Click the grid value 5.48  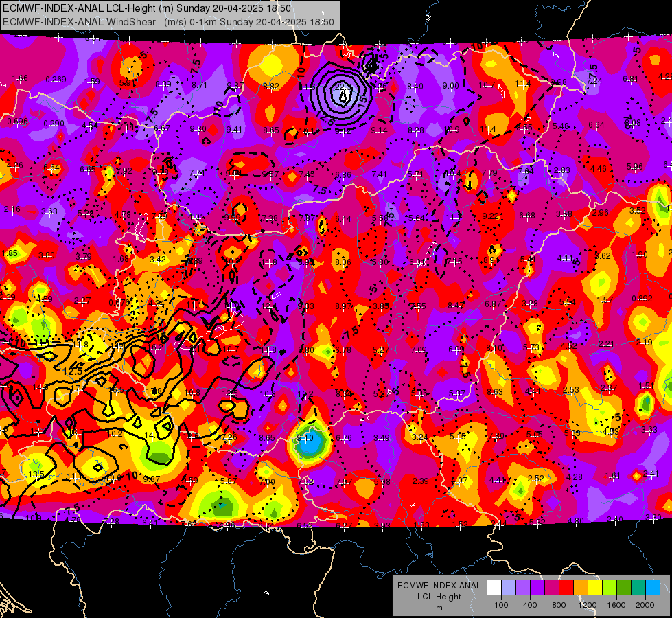coord(561,126)
